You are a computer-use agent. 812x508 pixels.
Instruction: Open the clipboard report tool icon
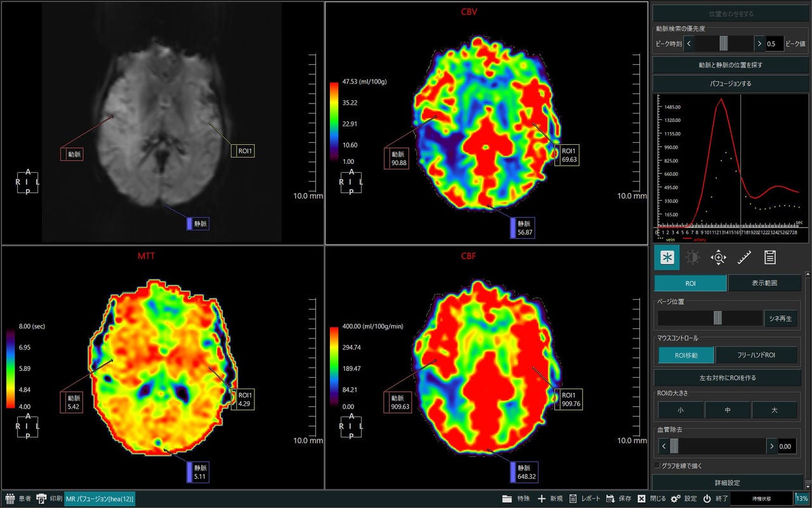click(x=770, y=257)
